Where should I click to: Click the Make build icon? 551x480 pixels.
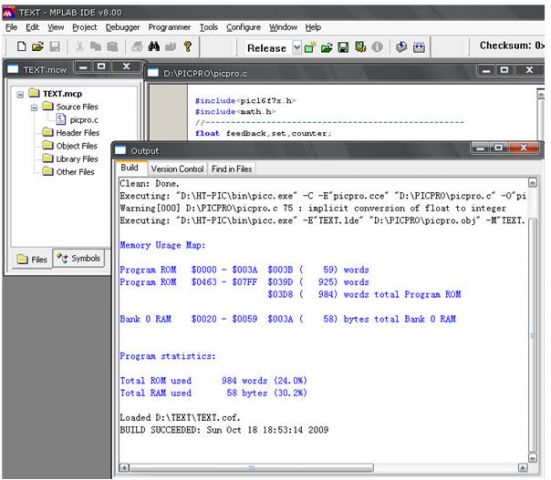401,47
